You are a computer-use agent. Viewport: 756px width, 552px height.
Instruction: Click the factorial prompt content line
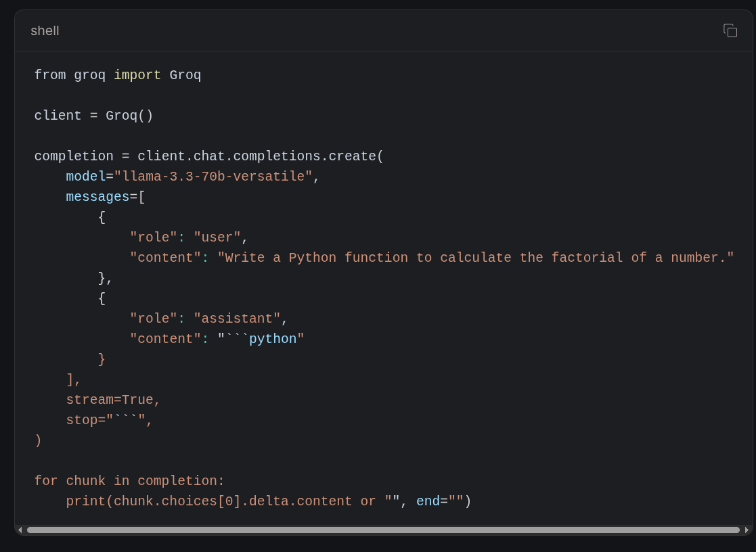432,258
